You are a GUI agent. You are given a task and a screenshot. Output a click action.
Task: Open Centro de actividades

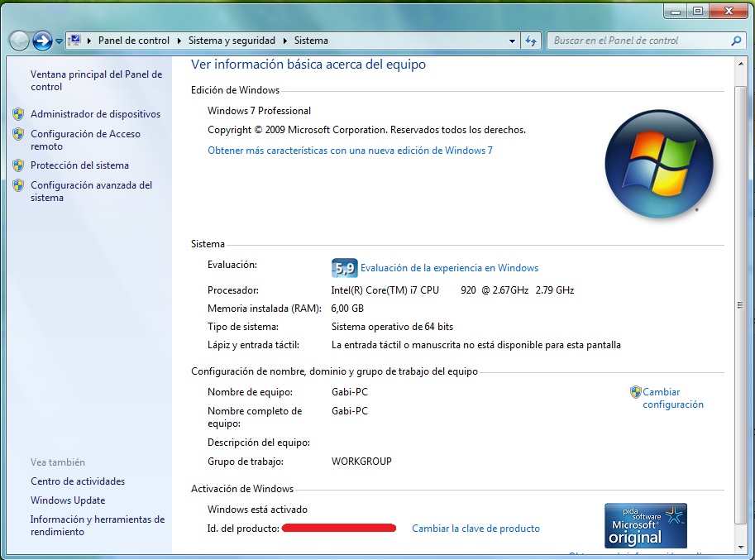click(78, 481)
